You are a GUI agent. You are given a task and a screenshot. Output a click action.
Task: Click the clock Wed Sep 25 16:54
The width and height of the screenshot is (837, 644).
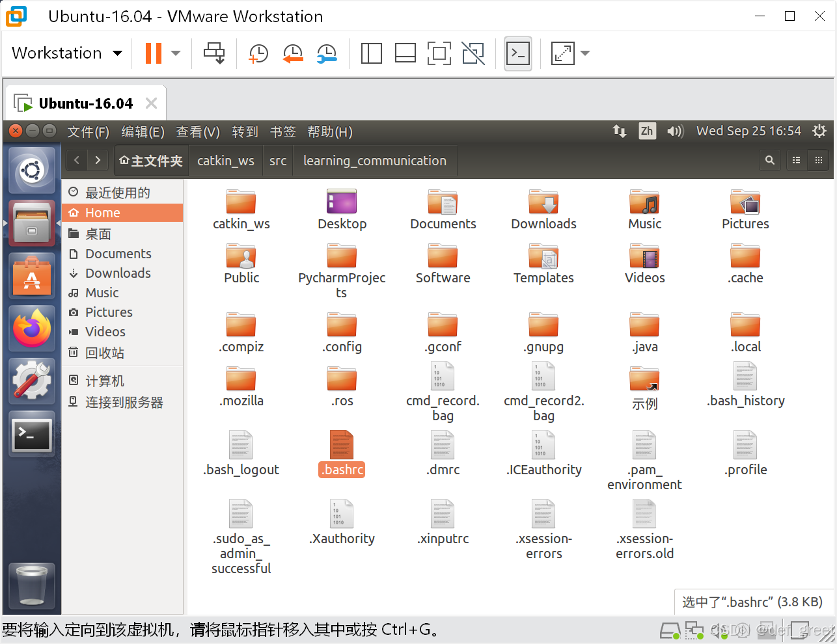748,131
